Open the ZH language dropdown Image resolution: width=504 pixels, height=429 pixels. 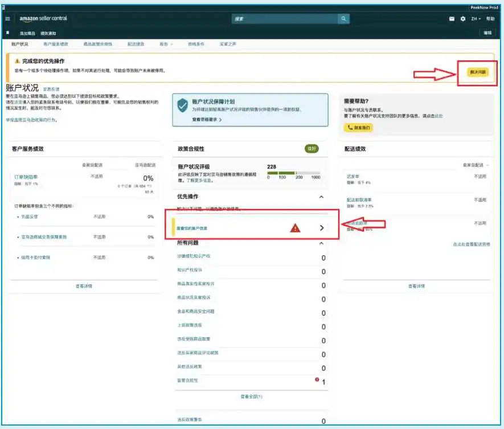coord(476,19)
